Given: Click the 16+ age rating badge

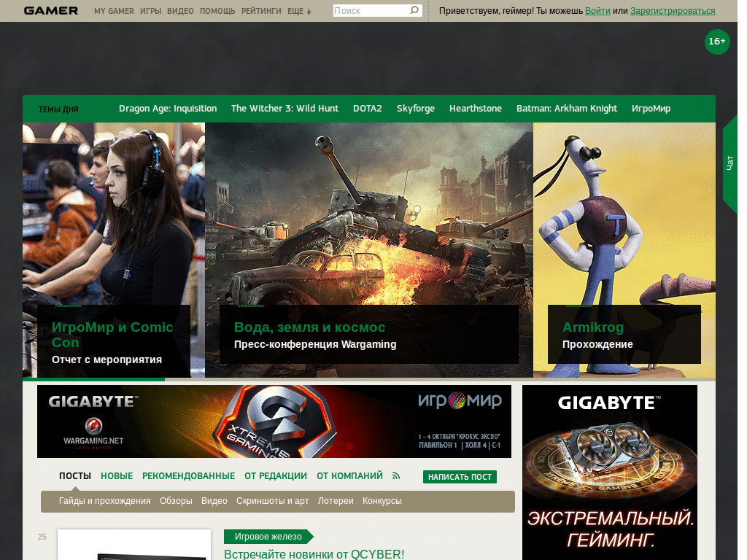Looking at the screenshot, I should pyautogui.click(x=717, y=42).
